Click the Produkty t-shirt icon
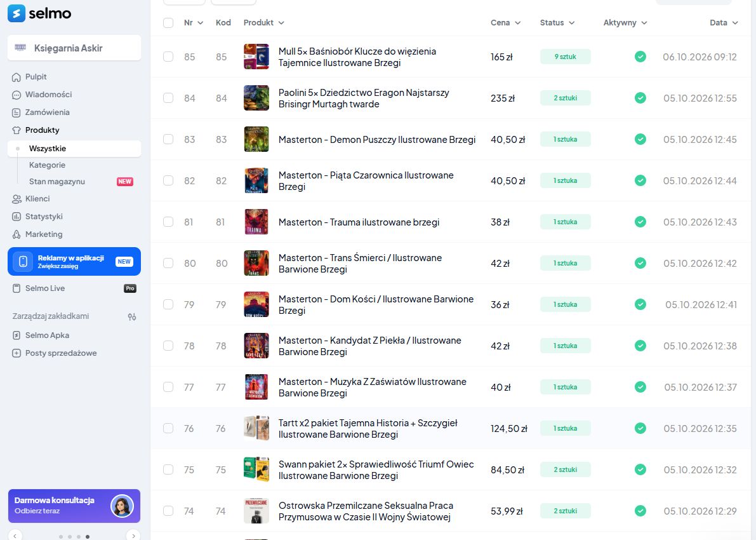 17,130
